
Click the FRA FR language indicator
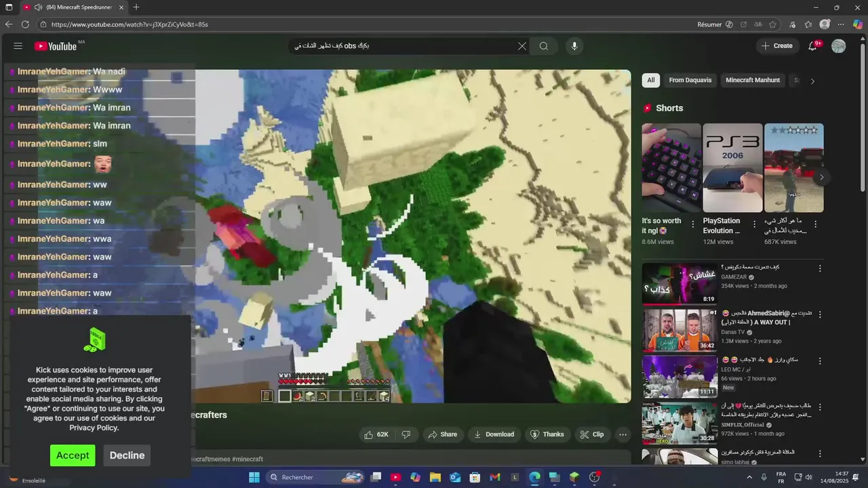pos(781,477)
